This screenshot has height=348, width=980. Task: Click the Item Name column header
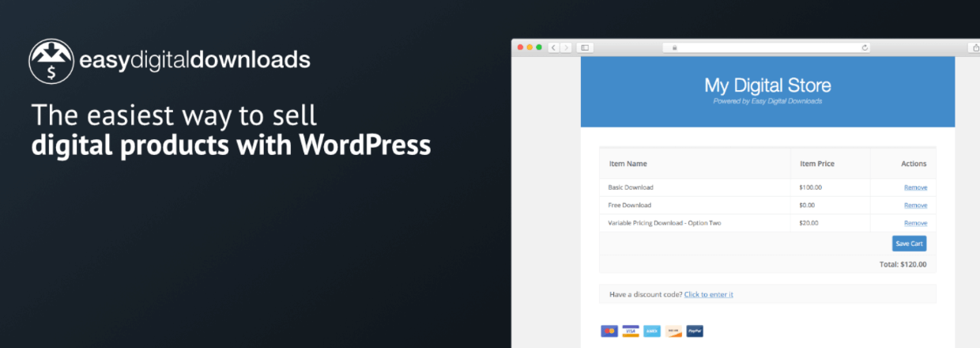pos(628,164)
